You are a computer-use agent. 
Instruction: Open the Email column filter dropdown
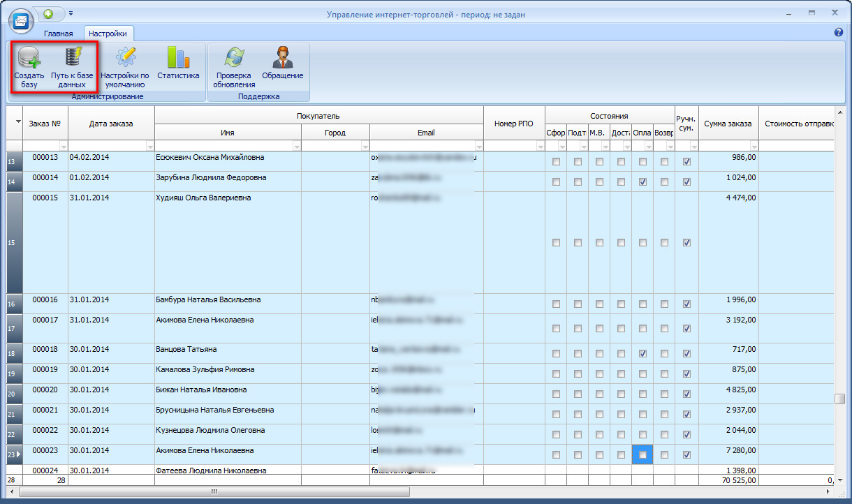click(x=478, y=147)
